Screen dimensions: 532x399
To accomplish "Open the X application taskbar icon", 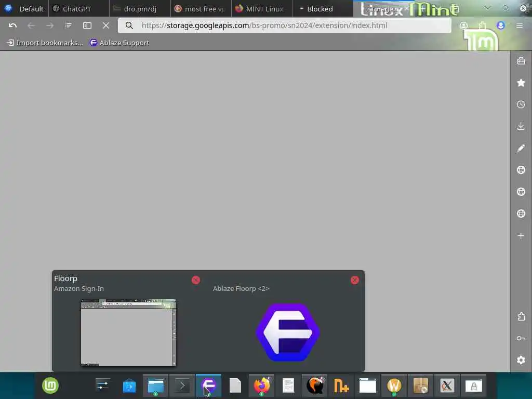I will tap(447, 386).
